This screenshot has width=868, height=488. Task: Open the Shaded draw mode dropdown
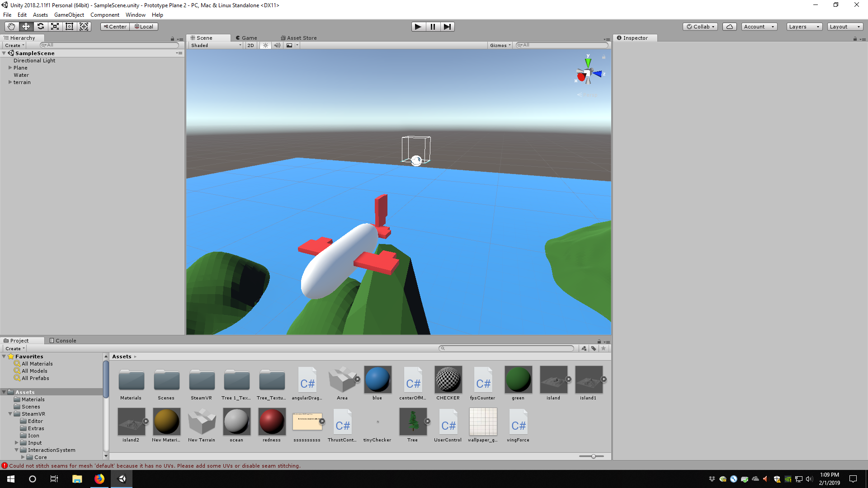[216, 45]
